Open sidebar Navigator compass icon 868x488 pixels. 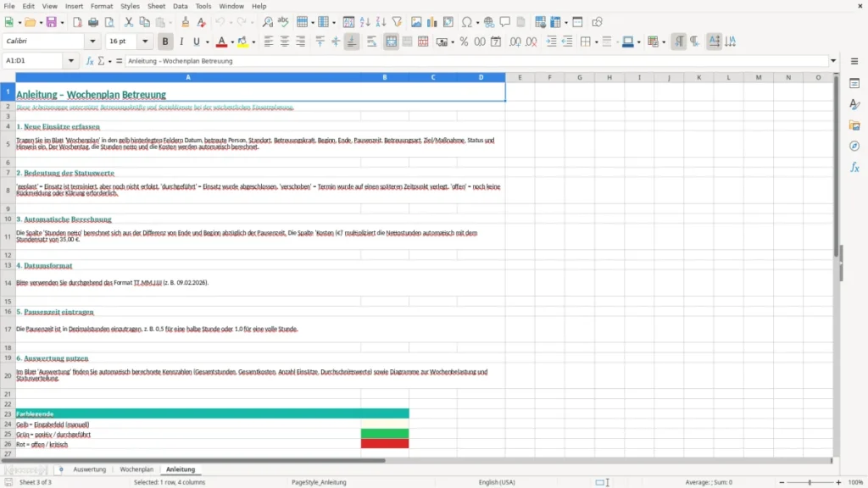tap(854, 146)
